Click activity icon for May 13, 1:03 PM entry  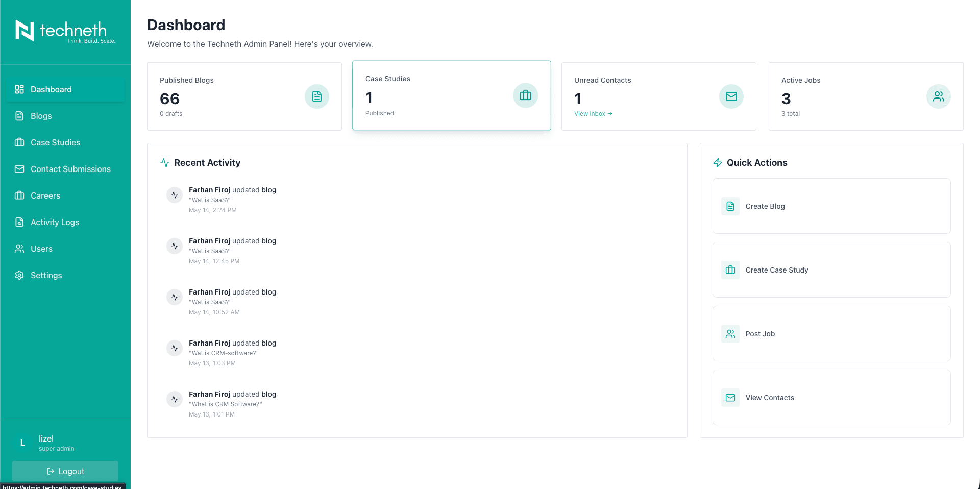[x=175, y=348]
